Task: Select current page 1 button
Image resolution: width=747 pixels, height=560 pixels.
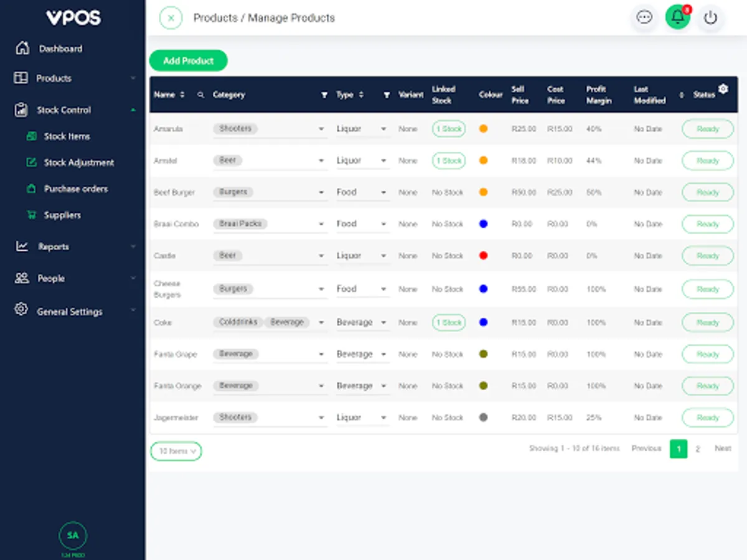Action: [x=679, y=449]
